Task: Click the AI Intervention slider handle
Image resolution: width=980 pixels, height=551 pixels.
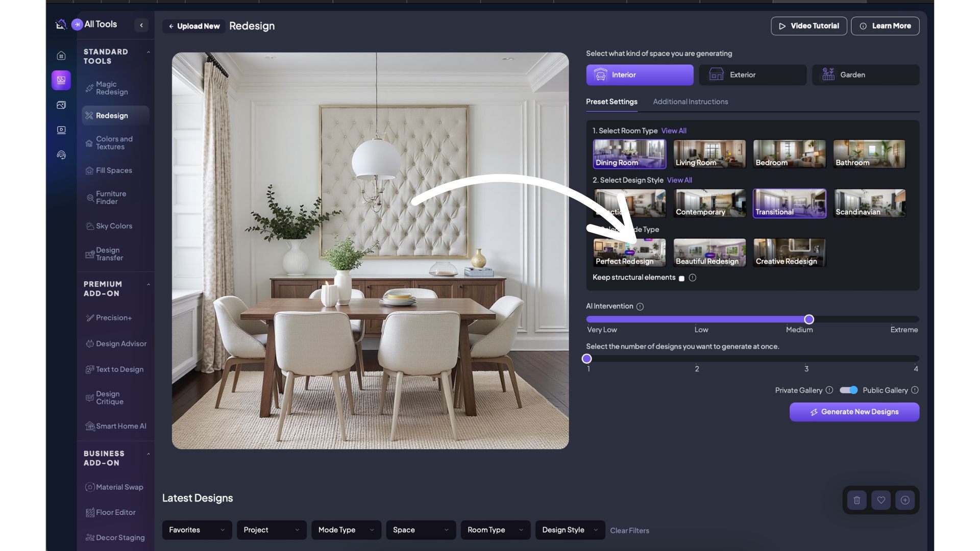Action: (x=809, y=320)
